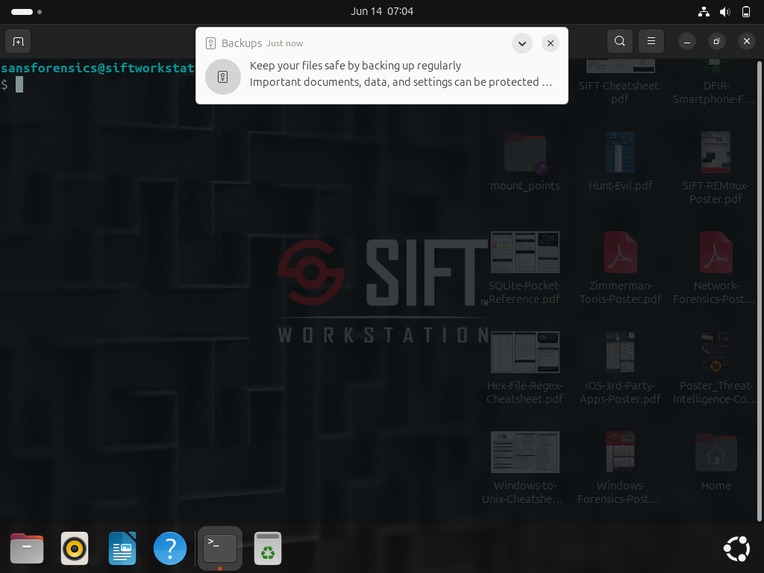Launch Rhythmbox from the dock
The width and height of the screenshot is (764, 573).
(x=74, y=548)
